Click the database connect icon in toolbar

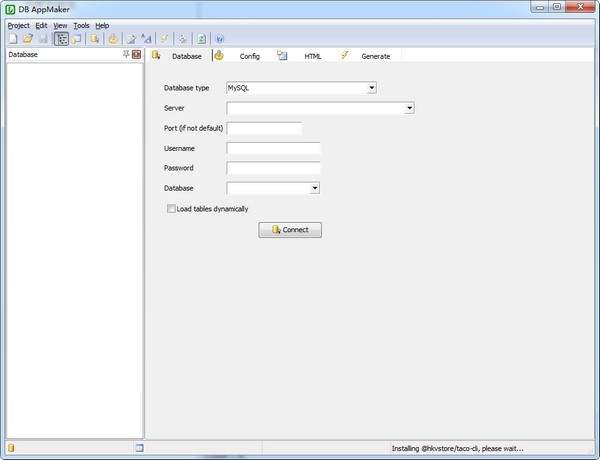pyautogui.click(x=95, y=39)
